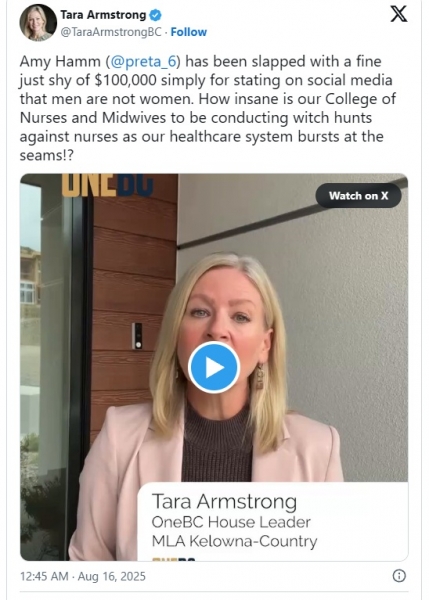Click the blue verified checkmark badge
The width and height of the screenshot is (429, 600).
155,15
